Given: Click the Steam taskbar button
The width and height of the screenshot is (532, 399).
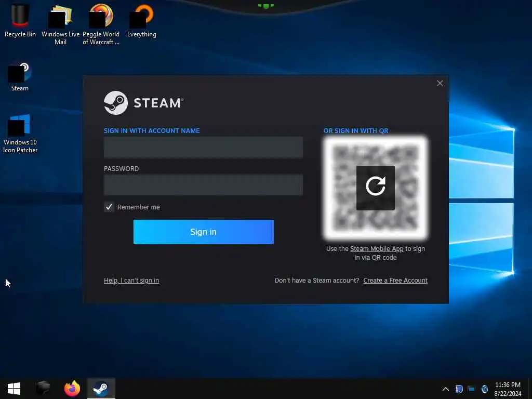Looking at the screenshot, I should [x=101, y=389].
